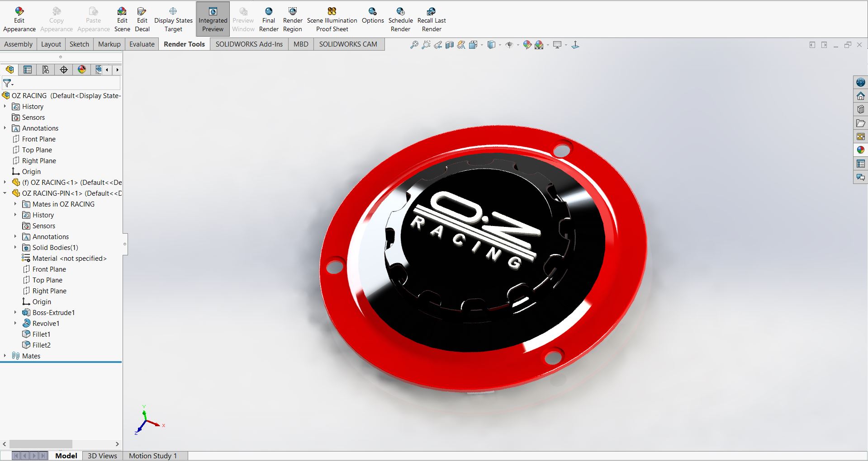Expand Solid Bodies(1) folder
This screenshot has height=461, width=868.
coord(15,247)
